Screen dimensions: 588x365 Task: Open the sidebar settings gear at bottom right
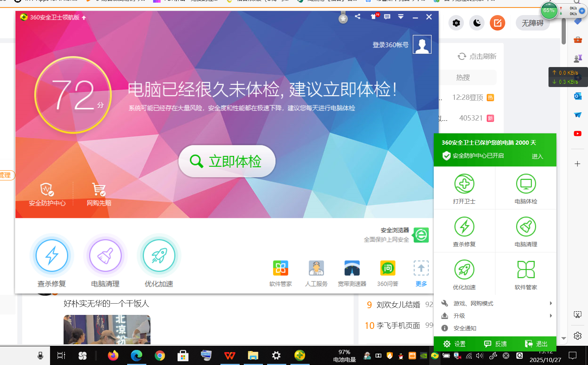coord(578,336)
